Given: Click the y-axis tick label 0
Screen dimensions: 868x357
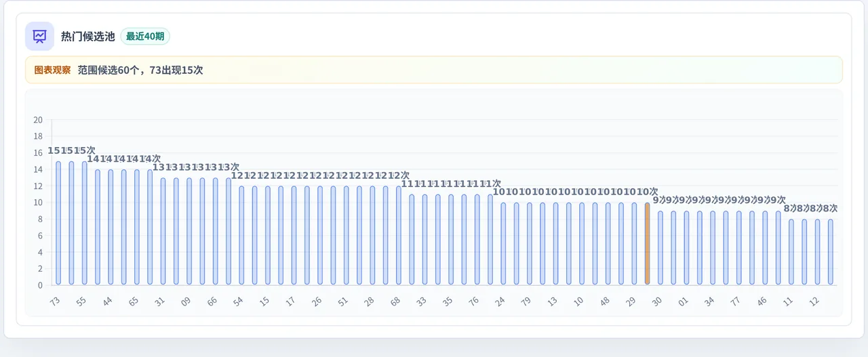Looking at the screenshot, I should [40, 285].
